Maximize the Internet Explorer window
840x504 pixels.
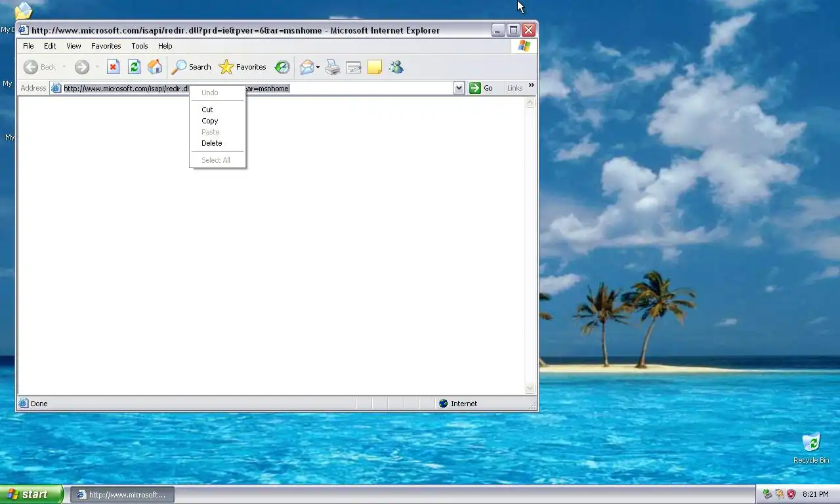(514, 30)
